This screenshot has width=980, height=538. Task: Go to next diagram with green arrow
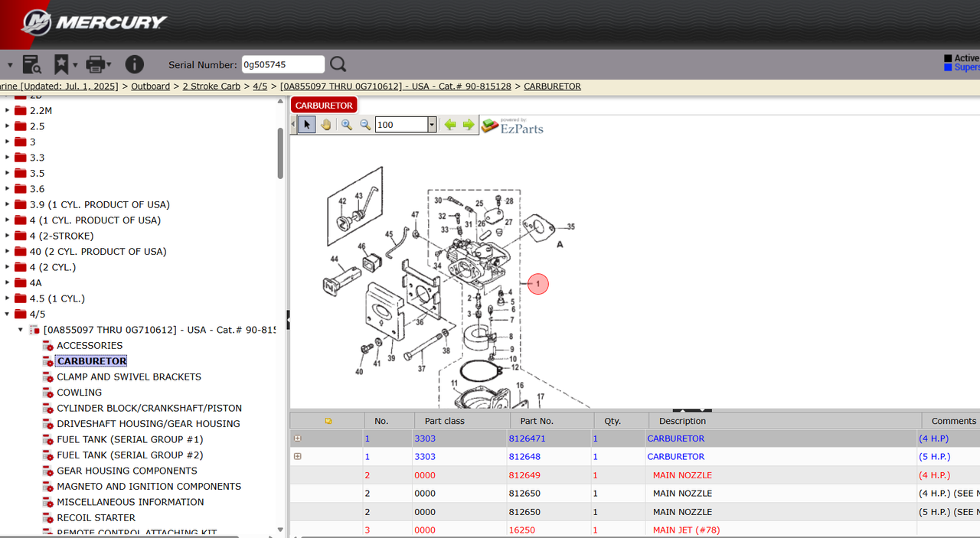click(x=469, y=125)
